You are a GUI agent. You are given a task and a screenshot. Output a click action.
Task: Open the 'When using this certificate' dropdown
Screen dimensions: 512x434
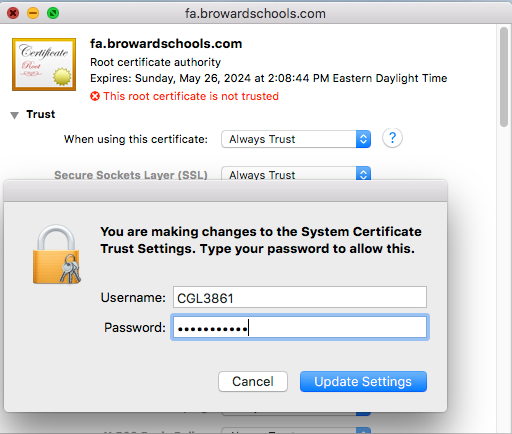(x=296, y=139)
